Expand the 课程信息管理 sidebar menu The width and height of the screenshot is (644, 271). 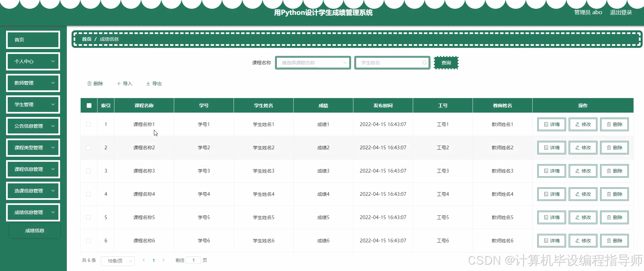33,169
